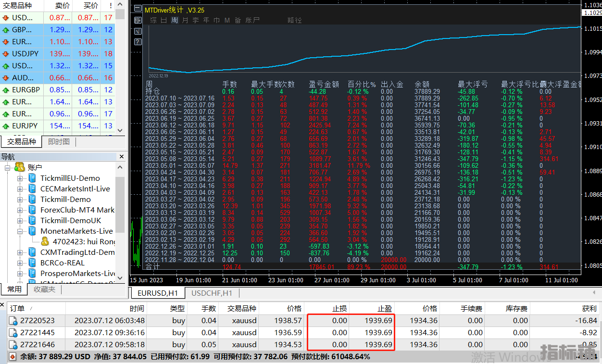The image size is (602, 364).
Task: Click the server icon next to BCRCo-REAL
Action: click(32, 263)
